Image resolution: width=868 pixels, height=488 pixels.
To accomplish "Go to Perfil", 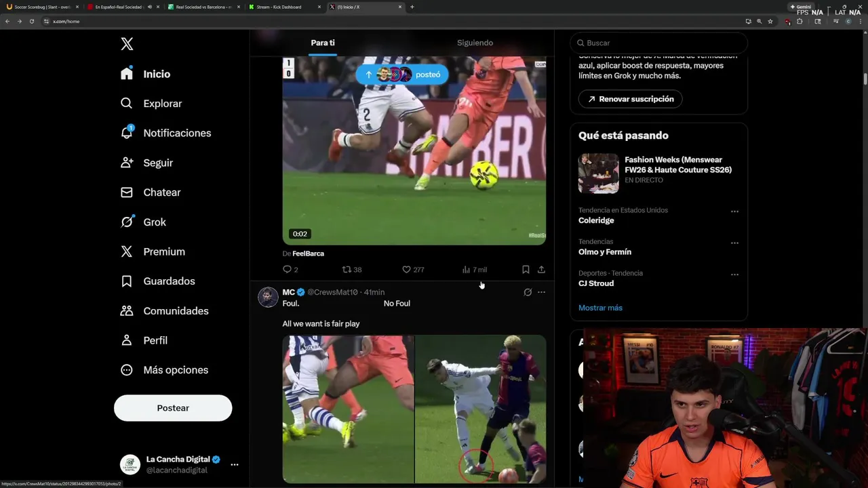I will tap(144, 340).
